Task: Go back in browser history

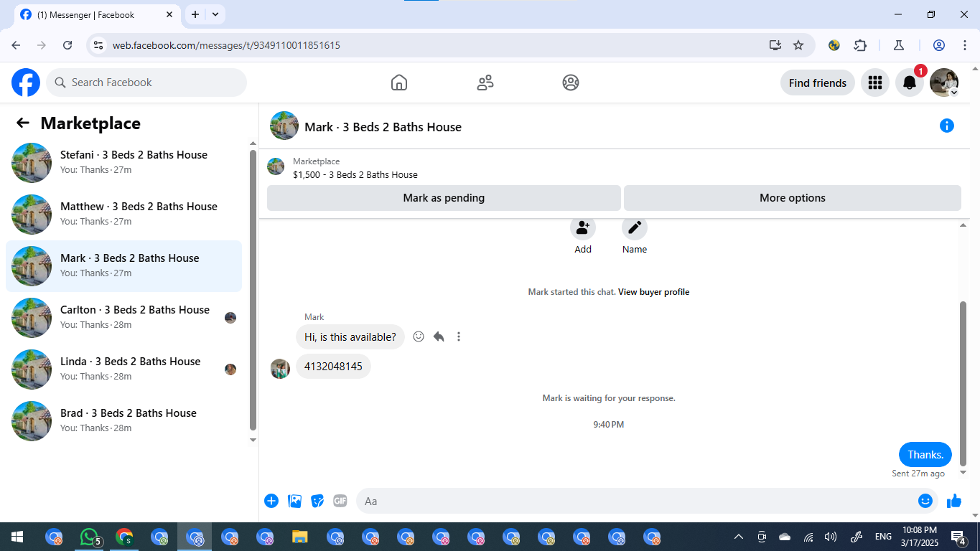Action: (16, 45)
